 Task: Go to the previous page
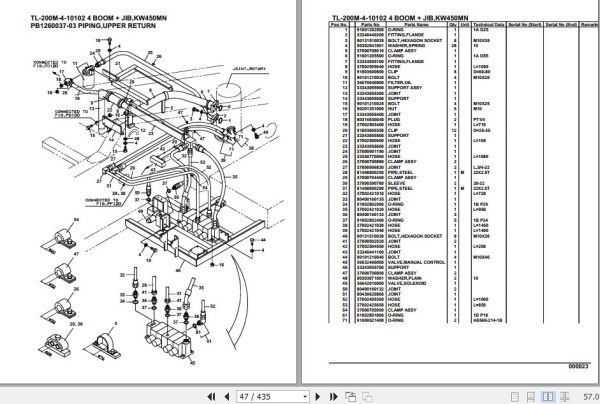click(227, 397)
